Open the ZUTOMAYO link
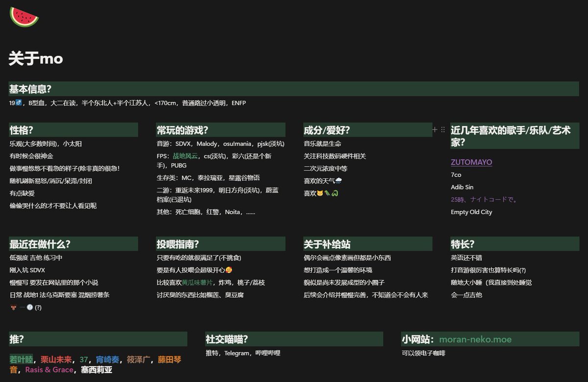Viewport: 588px width, 382px height. coord(471,162)
